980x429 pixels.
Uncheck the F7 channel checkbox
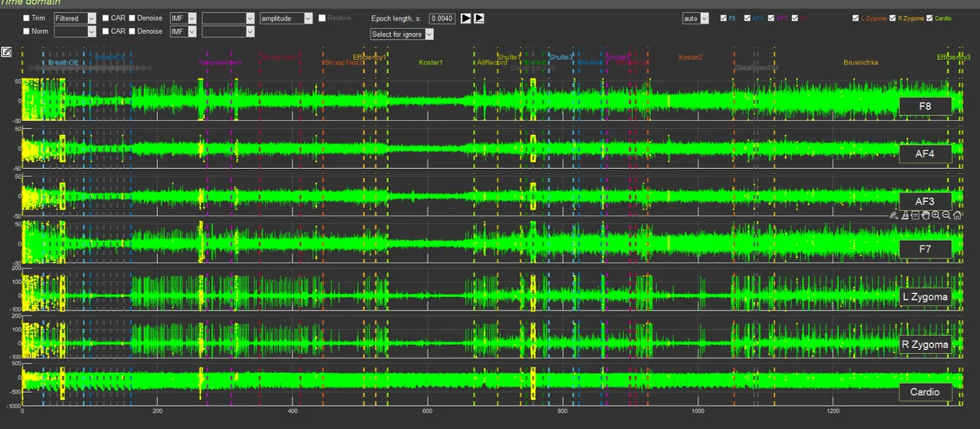pos(795,18)
